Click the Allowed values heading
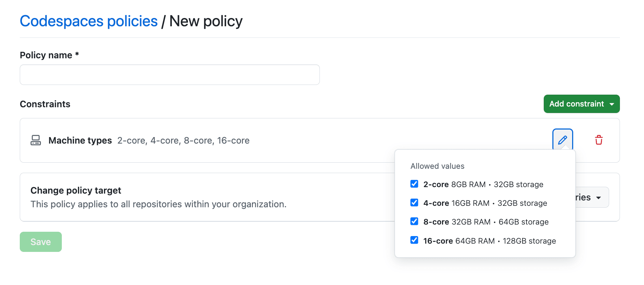This screenshot has height=285, width=644. pyautogui.click(x=437, y=166)
